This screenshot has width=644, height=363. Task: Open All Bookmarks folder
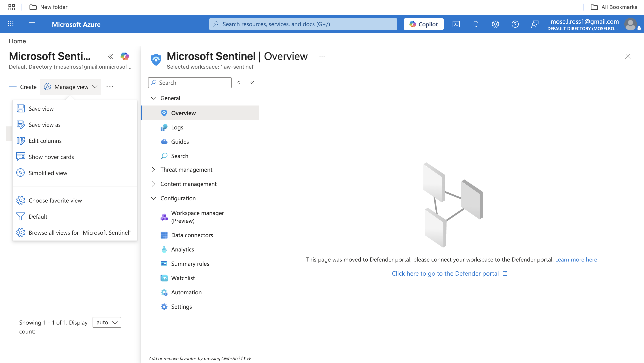click(x=614, y=7)
